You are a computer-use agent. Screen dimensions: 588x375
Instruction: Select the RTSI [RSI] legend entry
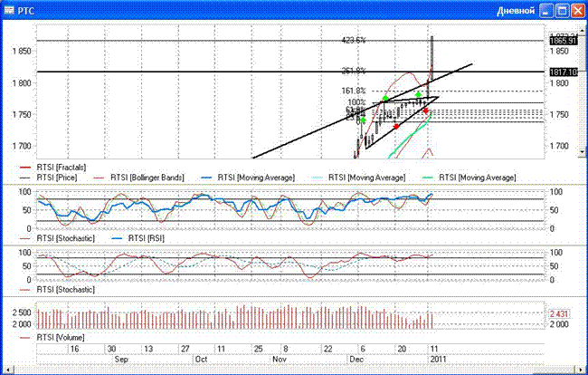click(x=138, y=238)
